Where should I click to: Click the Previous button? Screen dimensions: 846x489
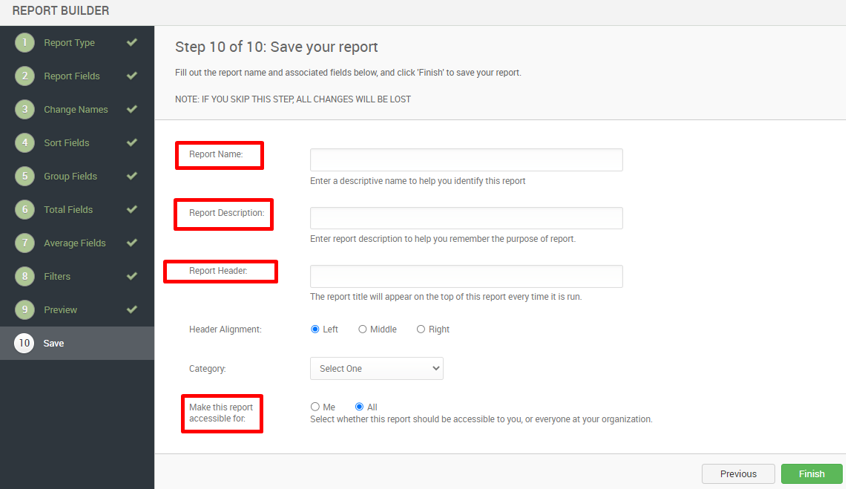click(x=738, y=474)
